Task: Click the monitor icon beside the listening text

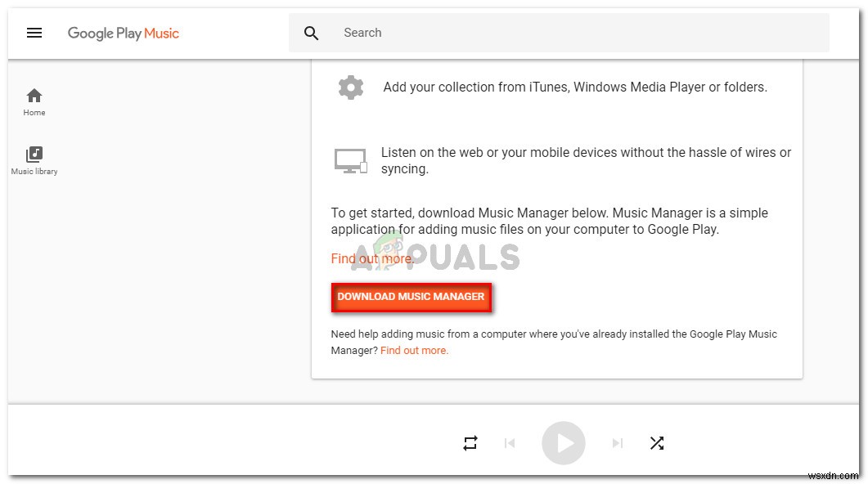Action: [x=351, y=160]
